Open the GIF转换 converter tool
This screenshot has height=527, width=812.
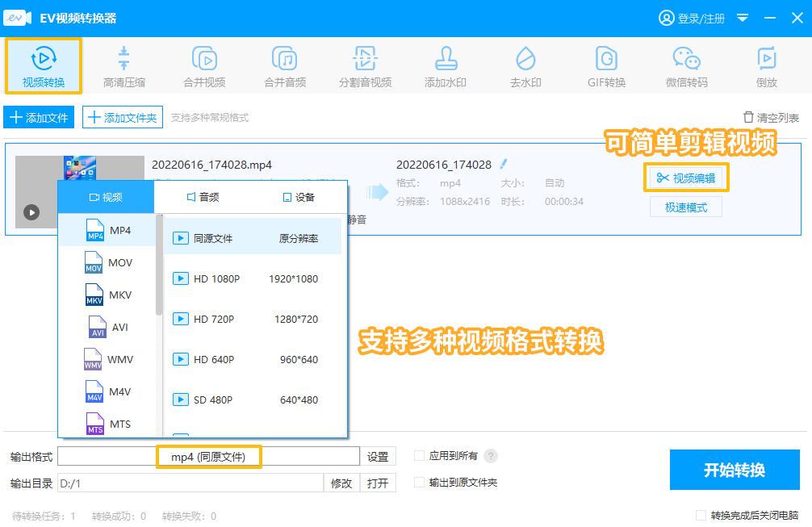click(606, 66)
